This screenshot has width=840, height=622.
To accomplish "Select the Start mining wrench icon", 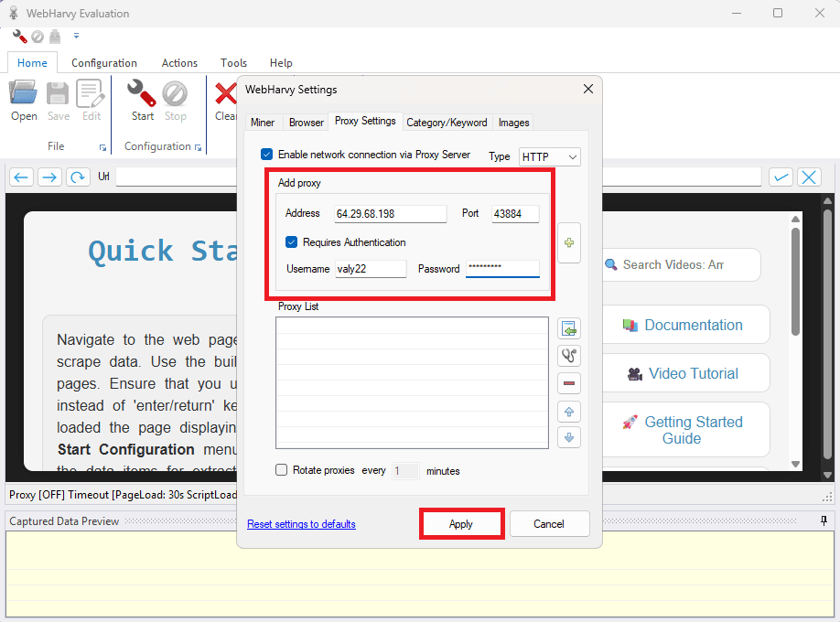I will (142, 94).
